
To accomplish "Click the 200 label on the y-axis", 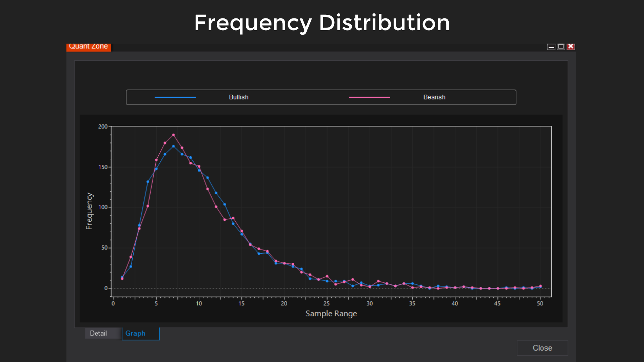I will tap(103, 127).
